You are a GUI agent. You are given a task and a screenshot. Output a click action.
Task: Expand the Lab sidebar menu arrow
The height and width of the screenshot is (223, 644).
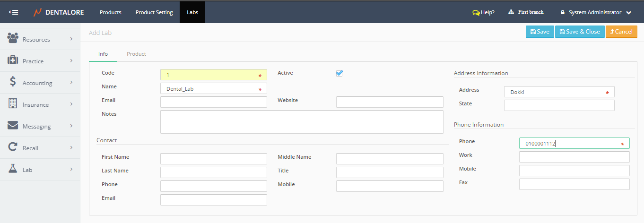[x=71, y=169]
